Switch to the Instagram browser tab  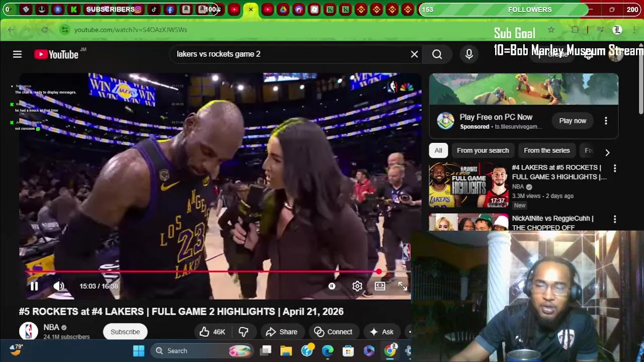[137, 9]
